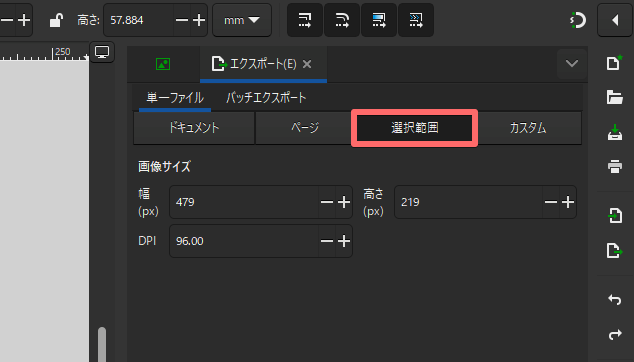
Task: Toggle scale stroke width option icon
Action: [305, 20]
